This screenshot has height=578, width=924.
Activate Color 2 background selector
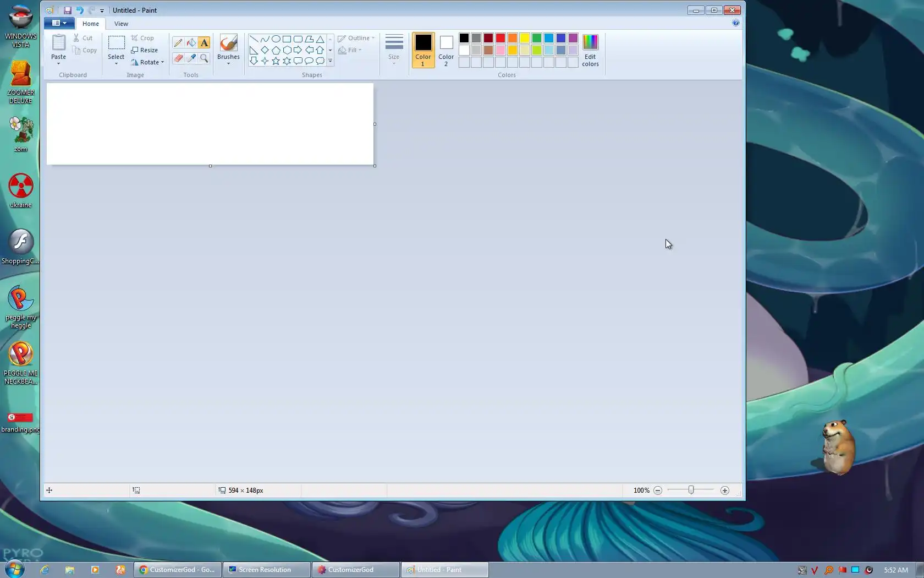(446, 50)
